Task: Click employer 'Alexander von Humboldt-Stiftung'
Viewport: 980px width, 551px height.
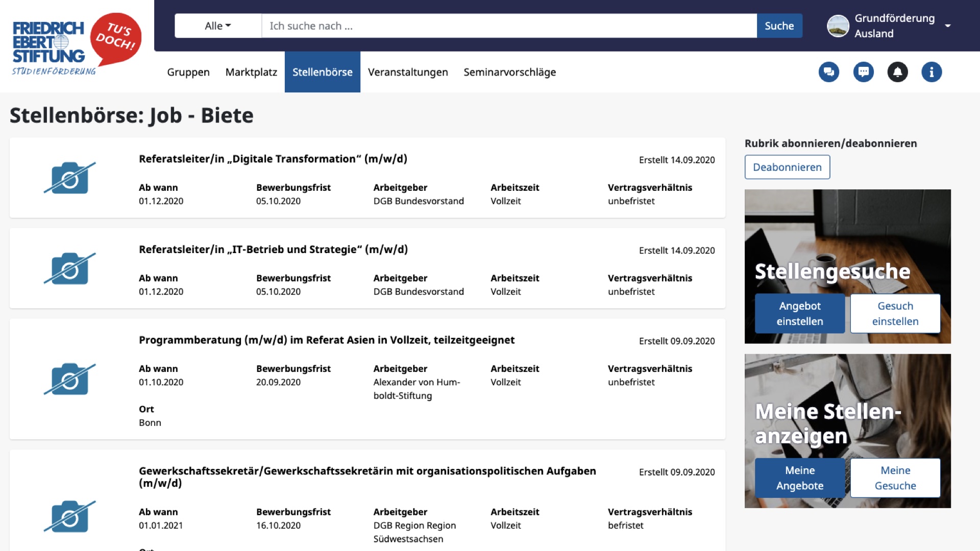Action: pyautogui.click(x=416, y=389)
